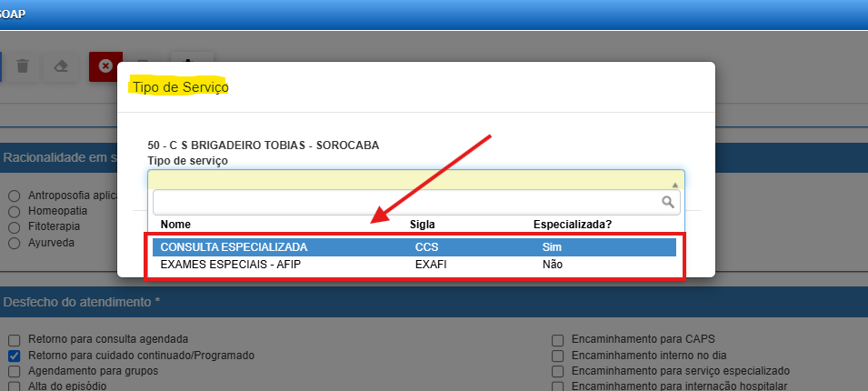The image size is (868, 391).
Task: Check Retorno para consulta agendada
Action: [x=15, y=339]
